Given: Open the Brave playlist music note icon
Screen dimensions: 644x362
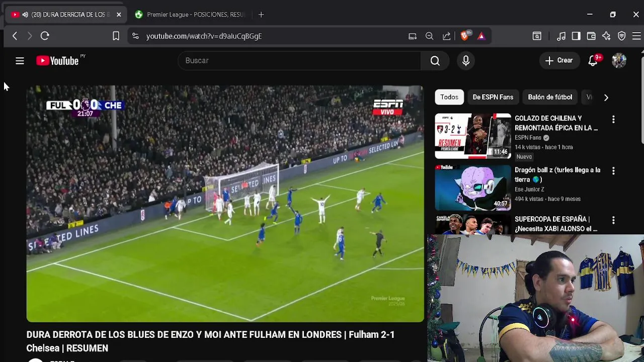Looking at the screenshot, I should click(x=561, y=36).
